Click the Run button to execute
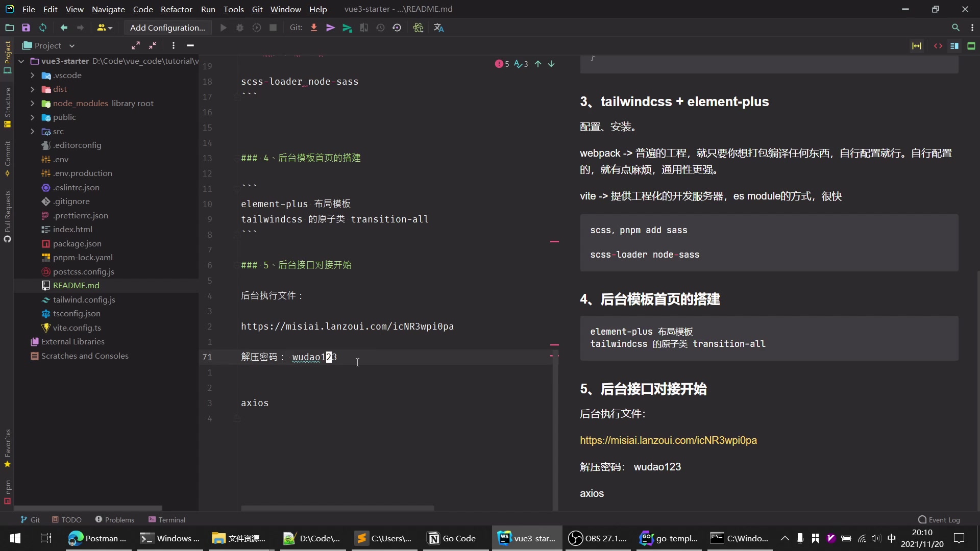 (x=224, y=28)
